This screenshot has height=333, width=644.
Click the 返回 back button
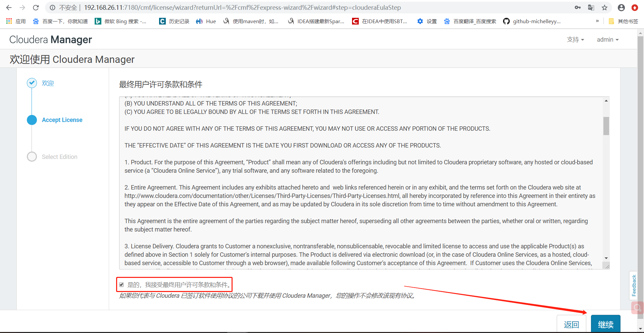[x=571, y=324]
